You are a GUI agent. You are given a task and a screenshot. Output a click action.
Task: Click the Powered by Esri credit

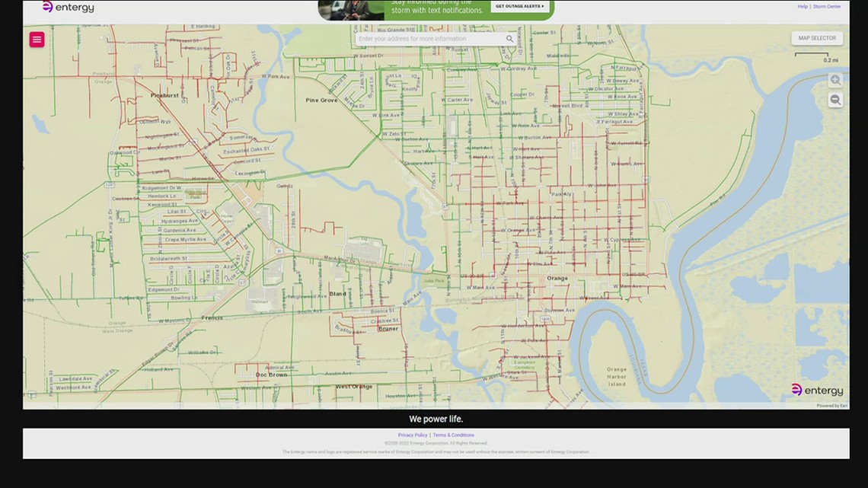pyautogui.click(x=830, y=406)
